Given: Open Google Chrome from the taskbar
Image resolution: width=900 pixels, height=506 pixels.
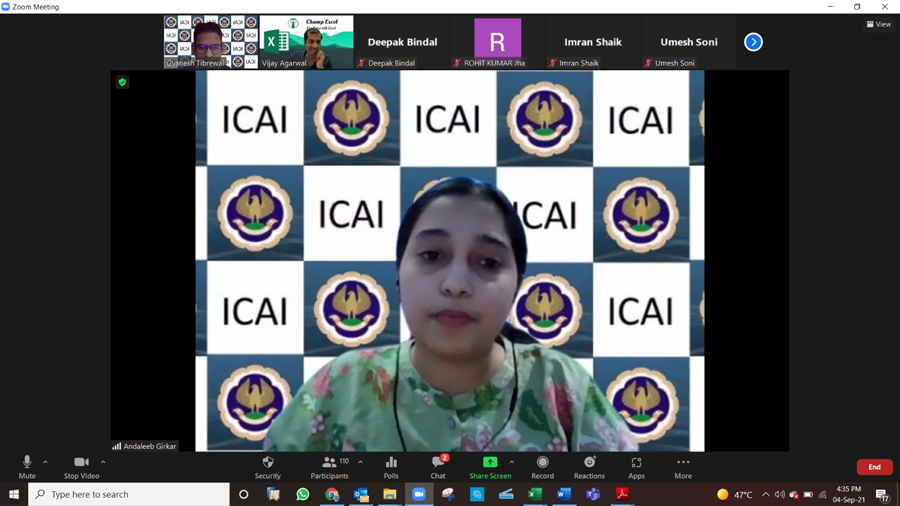Looking at the screenshot, I should 332,494.
